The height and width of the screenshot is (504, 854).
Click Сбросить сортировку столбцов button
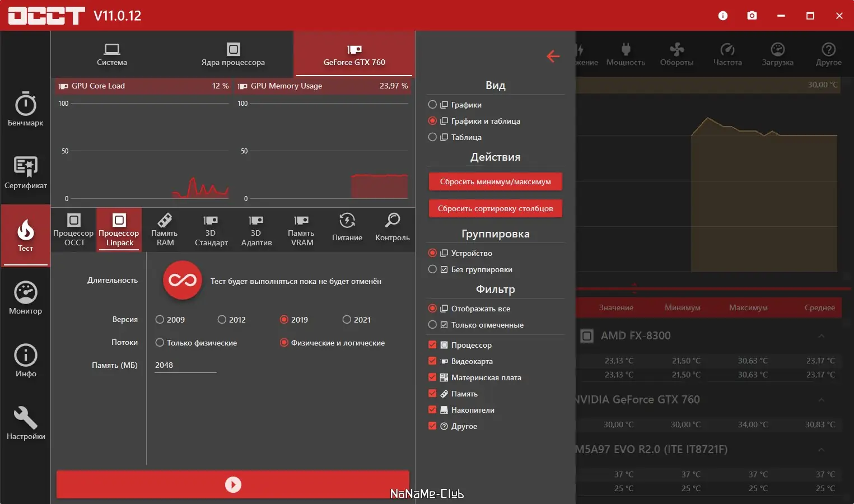(x=496, y=208)
